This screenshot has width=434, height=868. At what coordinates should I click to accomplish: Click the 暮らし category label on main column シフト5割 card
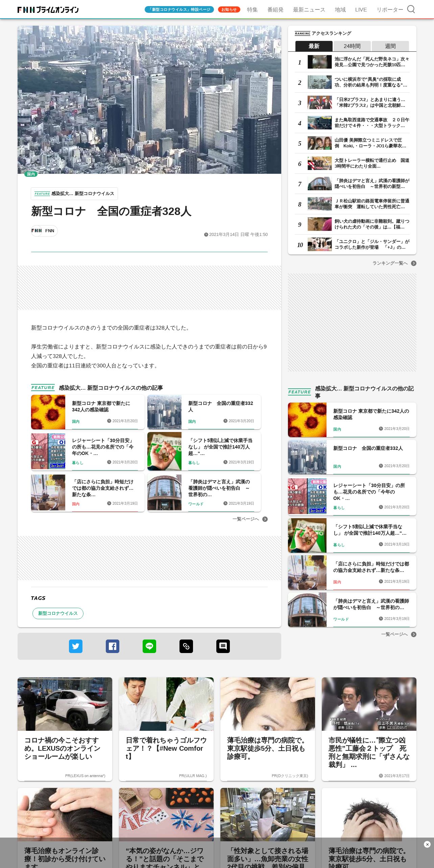coord(194,463)
